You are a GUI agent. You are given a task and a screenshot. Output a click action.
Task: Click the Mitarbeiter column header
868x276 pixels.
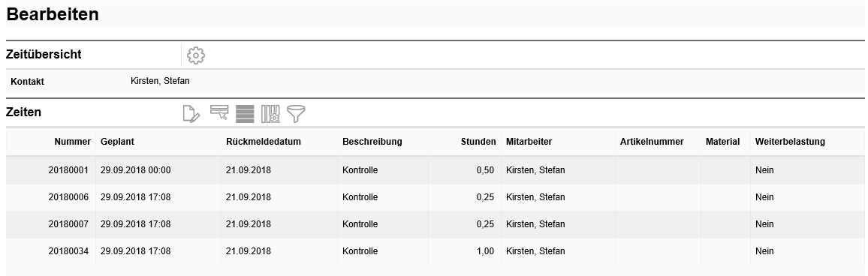[x=529, y=142]
